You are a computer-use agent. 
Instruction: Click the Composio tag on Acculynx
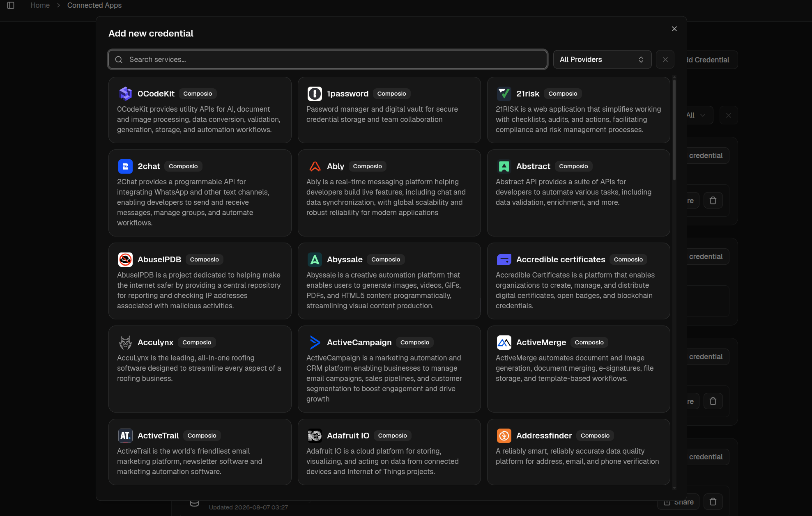click(x=197, y=342)
